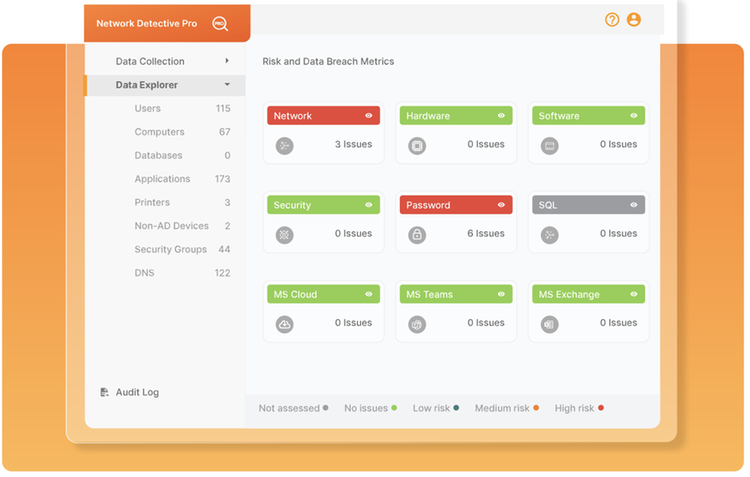Click the Network Detective Pro magnifier logo
The image size is (750, 477).
tap(220, 23)
